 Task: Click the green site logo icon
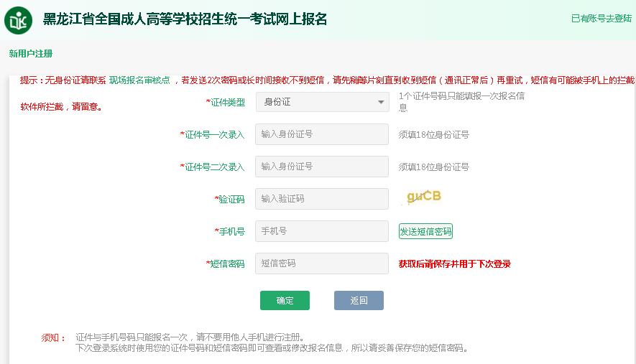(18, 19)
